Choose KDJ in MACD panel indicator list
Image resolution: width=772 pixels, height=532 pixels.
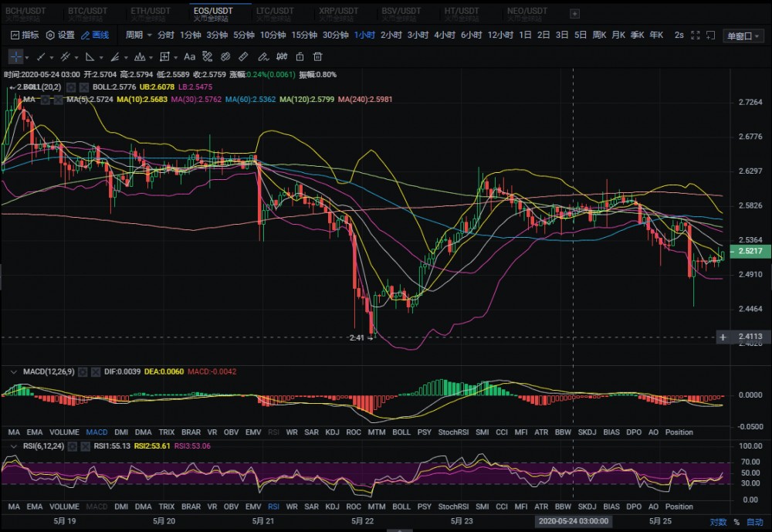tap(333, 432)
